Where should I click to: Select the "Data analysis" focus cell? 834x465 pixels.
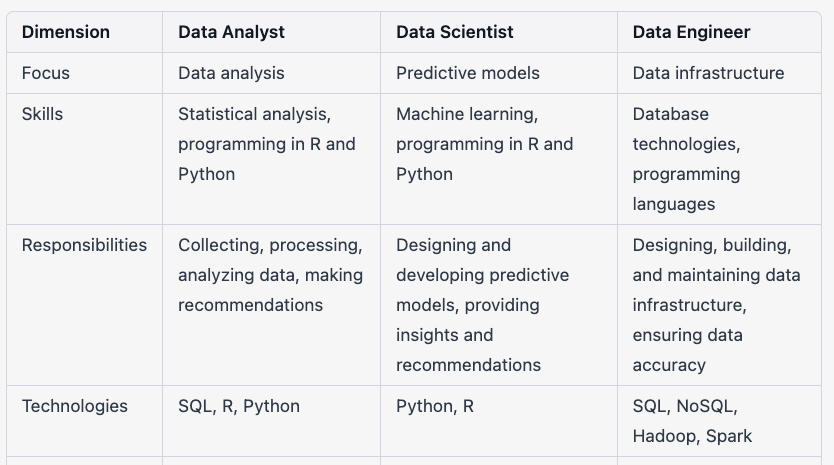click(x=231, y=73)
